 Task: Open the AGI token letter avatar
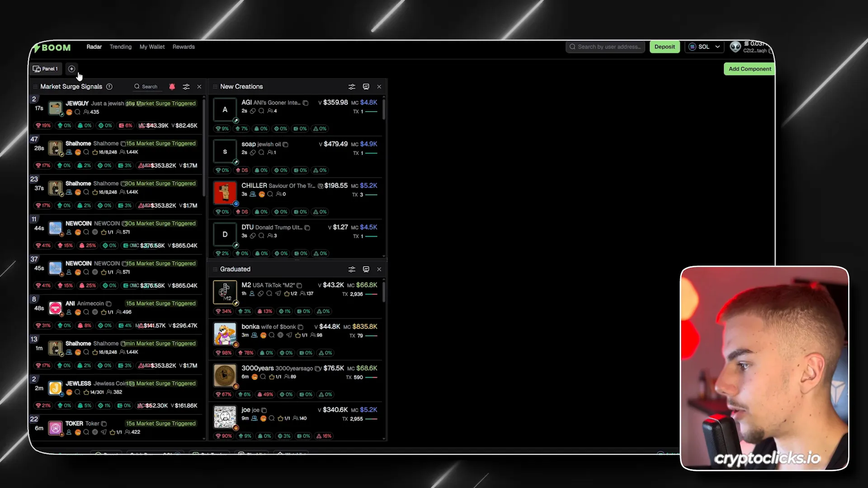[225, 110]
